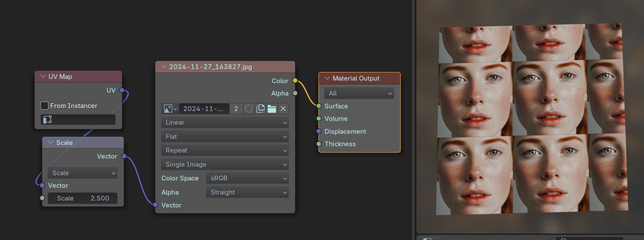Open the Linear interpolation dropdown
This screenshot has width=644, height=240.
[225, 123]
